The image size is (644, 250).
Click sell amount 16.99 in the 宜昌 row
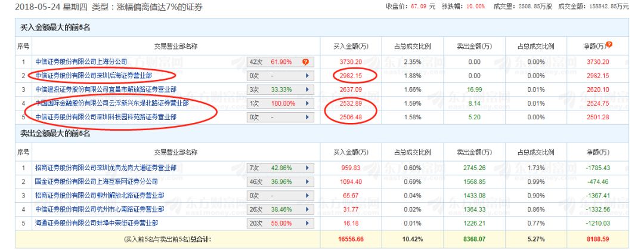(475, 89)
